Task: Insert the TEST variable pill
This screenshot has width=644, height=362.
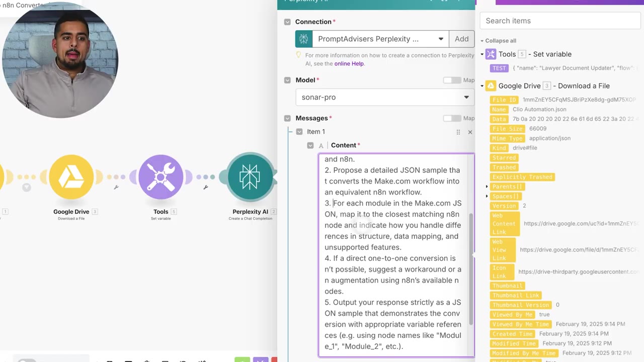Action: [x=499, y=68]
